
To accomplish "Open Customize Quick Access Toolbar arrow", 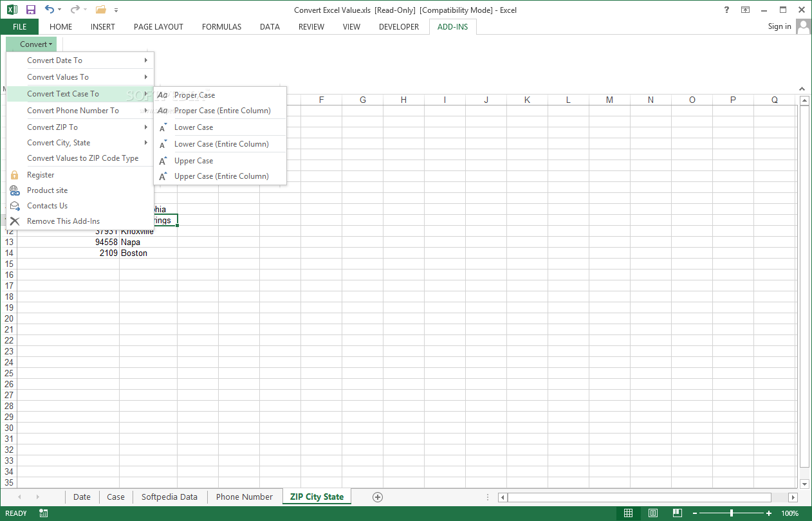I will (x=116, y=10).
